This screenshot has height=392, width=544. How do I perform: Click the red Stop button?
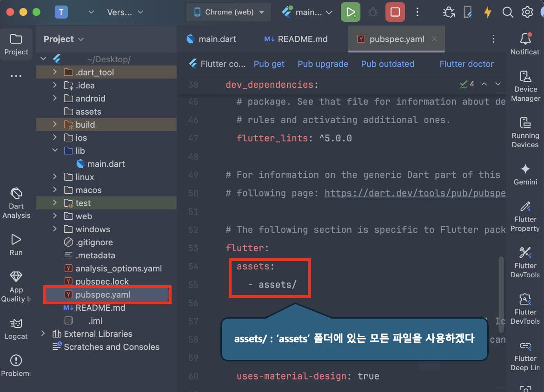[x=395, y=12]
